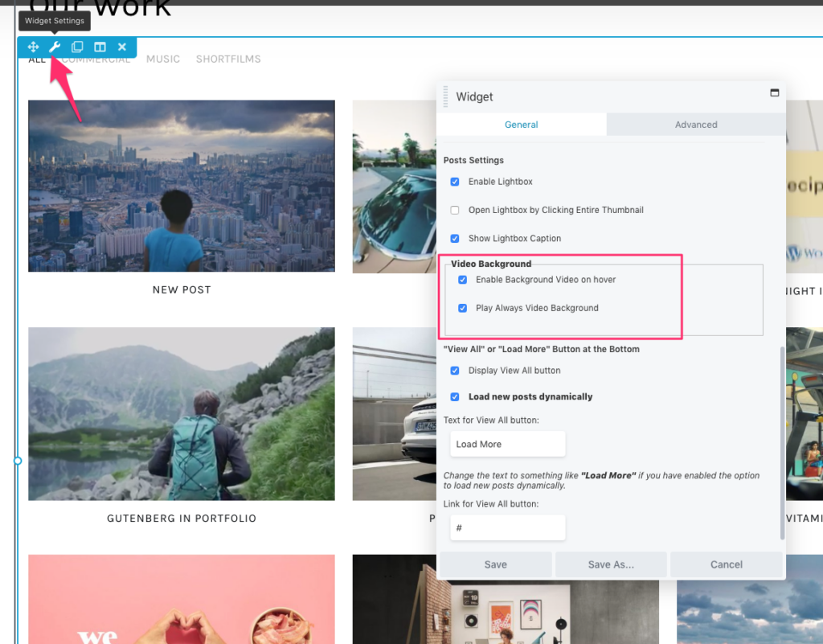
Task: Open the Gutenberg in Portfolio hiker thumbnail
Action: tap(182, 413)
